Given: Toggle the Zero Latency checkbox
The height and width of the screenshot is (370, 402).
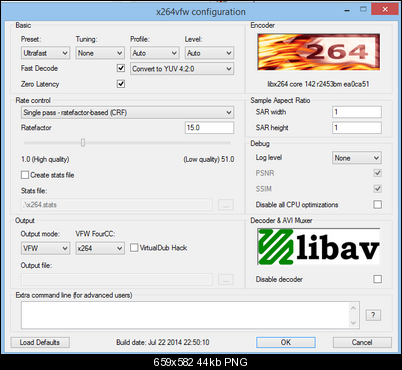Looking at the screenshot, I should tap(121, 84).
